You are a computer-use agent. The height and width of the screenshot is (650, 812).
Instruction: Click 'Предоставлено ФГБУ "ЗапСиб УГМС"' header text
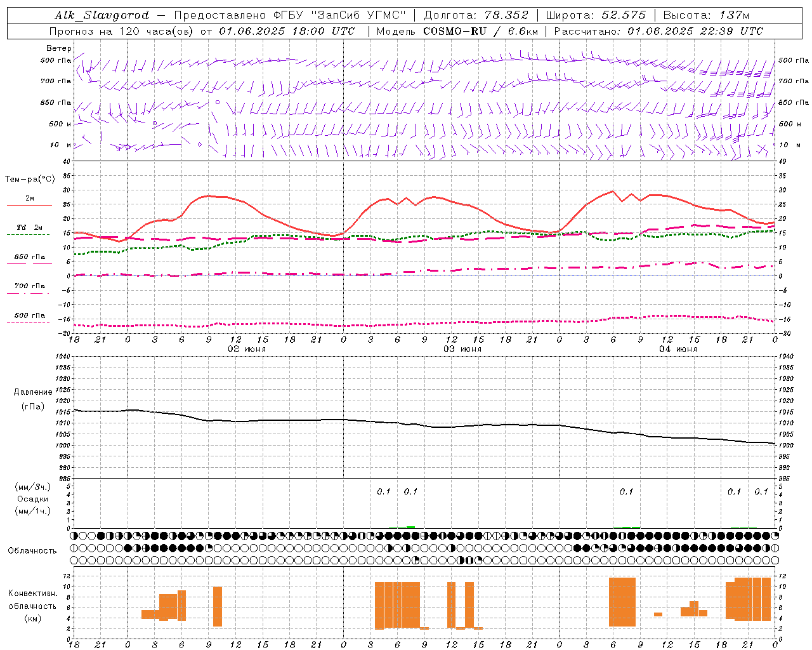[289, 15]
